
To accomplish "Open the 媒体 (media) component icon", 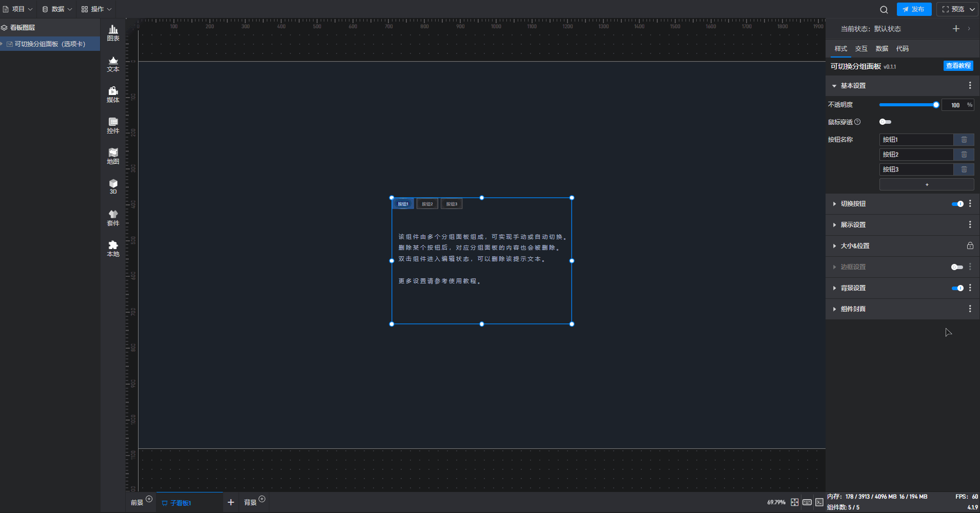I will pyautogui.click(x=113, y=95).
